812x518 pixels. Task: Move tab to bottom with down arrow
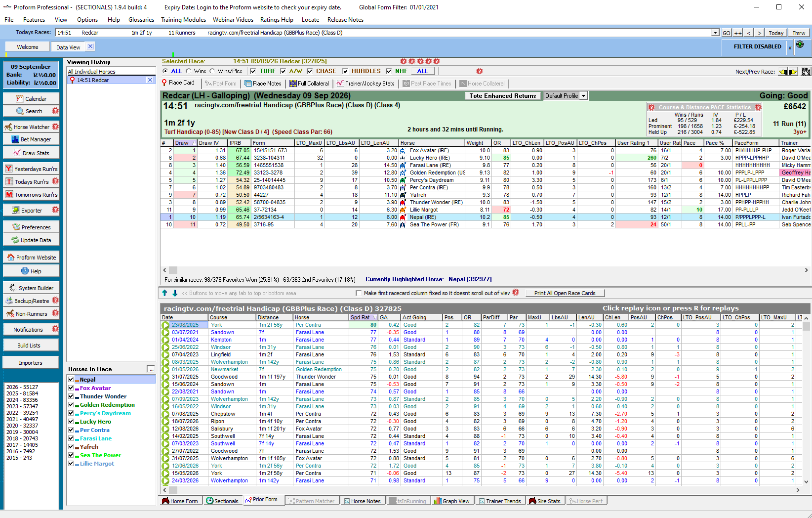tap(174, 293)
